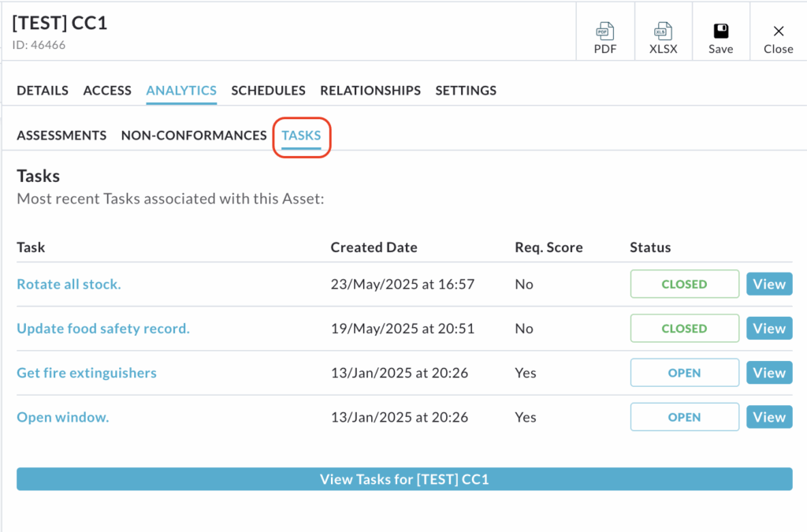
Task: Select the Settings tab
Action: [x=466, y=91]
